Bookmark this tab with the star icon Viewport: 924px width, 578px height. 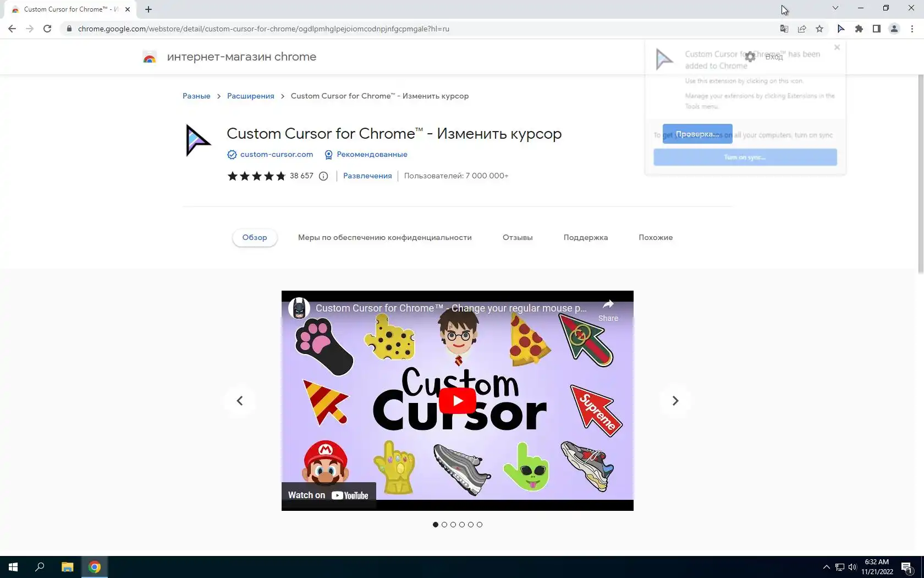click(820, 29)
